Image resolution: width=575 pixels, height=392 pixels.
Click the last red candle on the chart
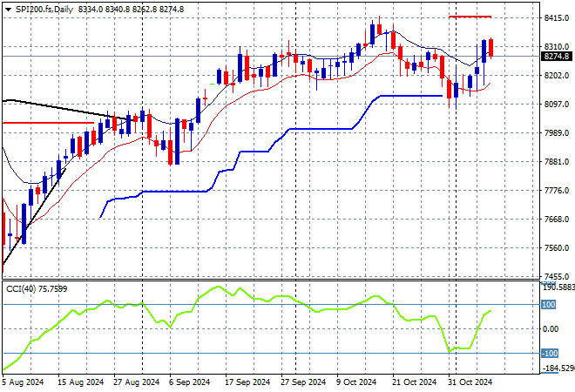[491, 48]
